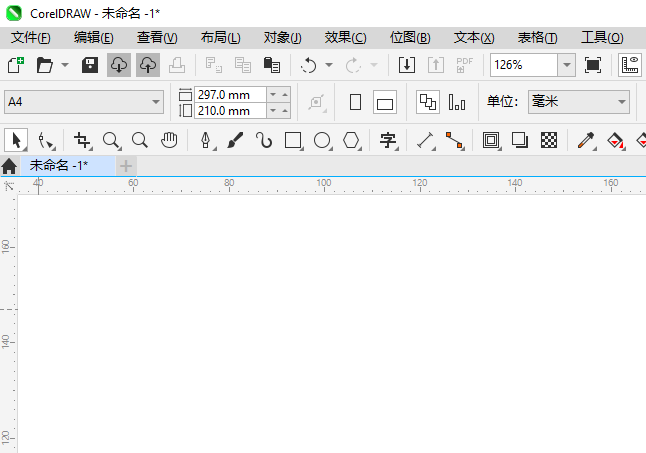Click the Current page layout icon
This screenshot has width=646, height=453.
pyautogui.click(x=457, y=102)
